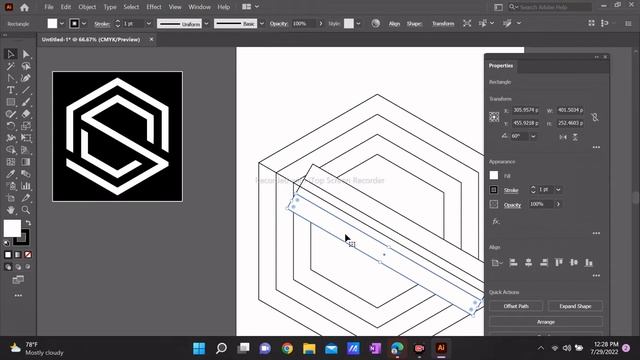The height and width of the screenshot is (360, 640).
Task: Enable Draw Inside mode
Action: click(28, 267)
